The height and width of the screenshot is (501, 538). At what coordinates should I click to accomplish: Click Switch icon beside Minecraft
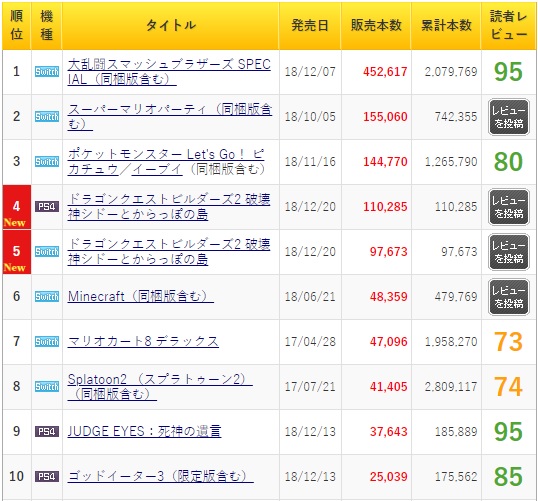tap(47, 296)
